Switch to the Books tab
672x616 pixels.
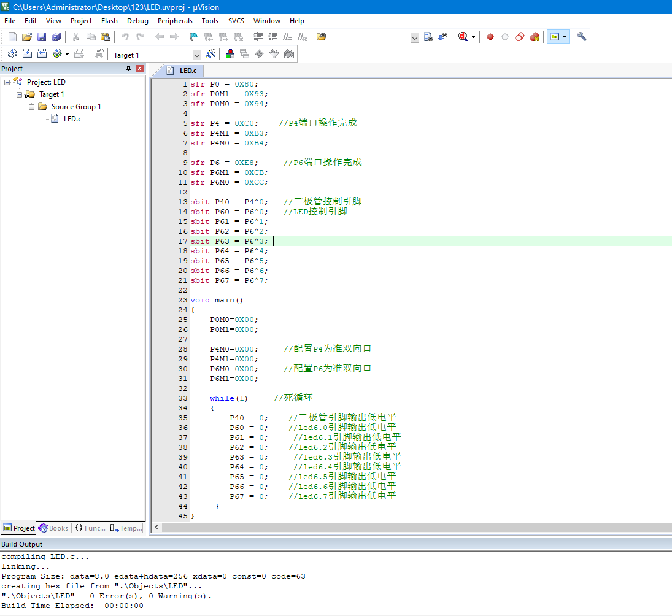pyautogui.click(x=53, y=528)
